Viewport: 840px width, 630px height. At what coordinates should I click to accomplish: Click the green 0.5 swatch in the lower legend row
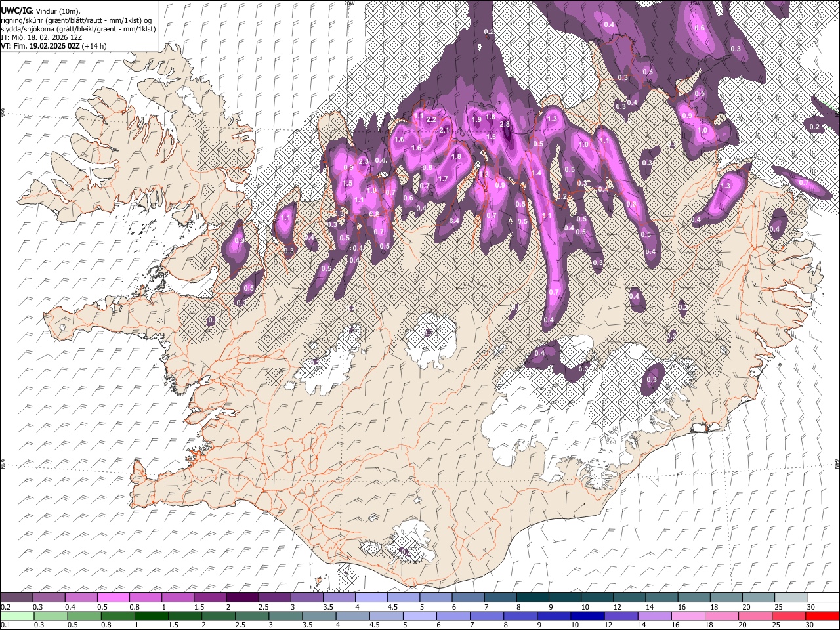click(x=84, y=616)
